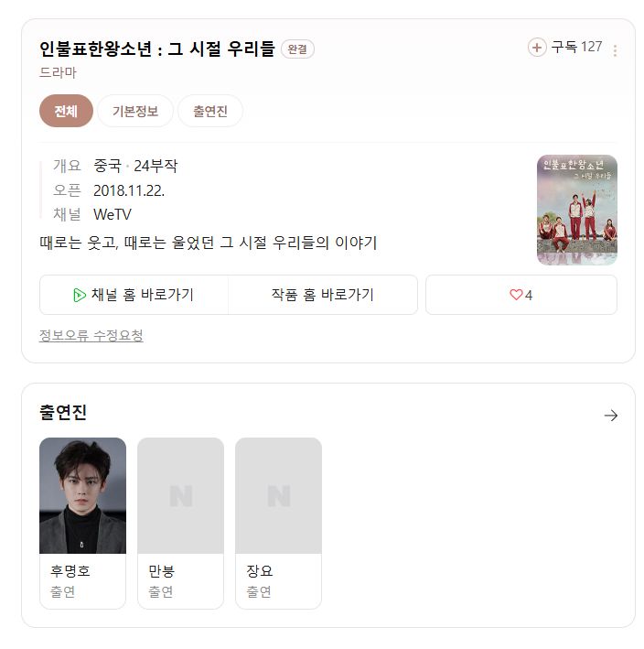The width and height of the screenshot is (644, 649).
Task: Click the placeholder image for 만붕
Action: pos(180,495)
